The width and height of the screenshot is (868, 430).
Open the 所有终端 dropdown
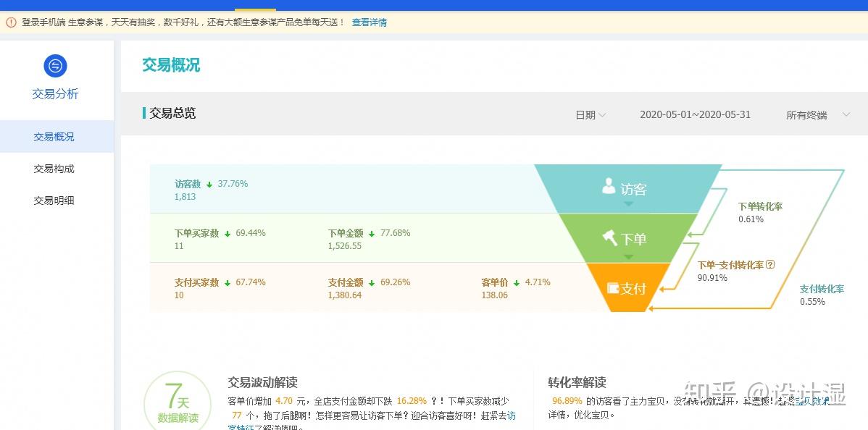(817, 115)
